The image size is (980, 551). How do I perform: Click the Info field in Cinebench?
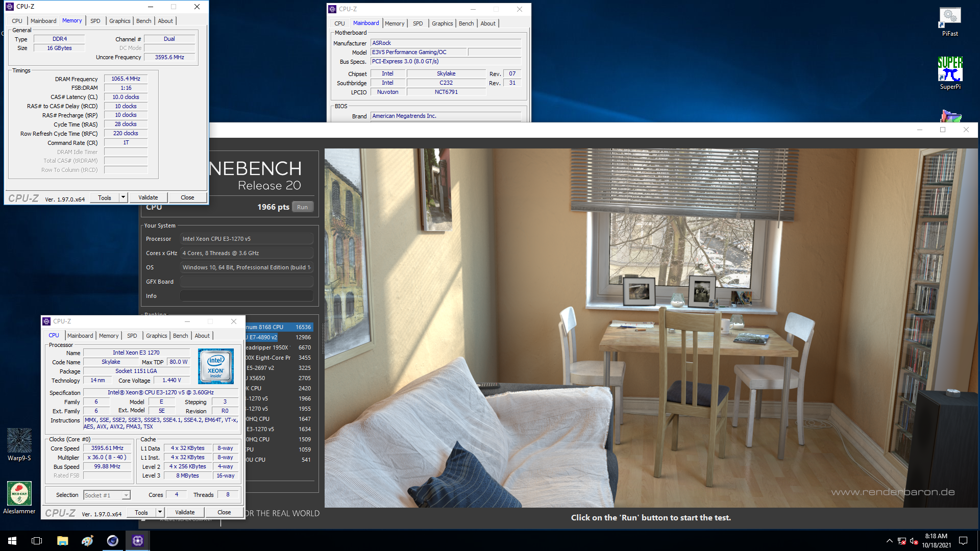[x=247, y=296]
